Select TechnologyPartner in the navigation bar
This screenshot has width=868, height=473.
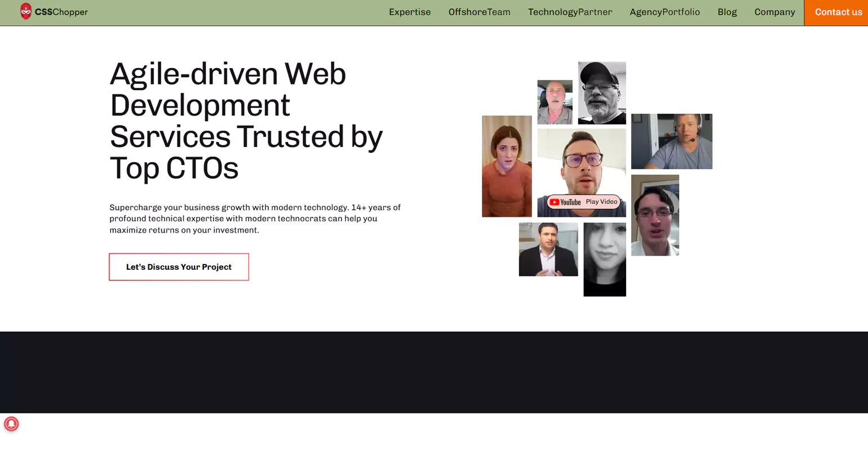pos(569,12)
